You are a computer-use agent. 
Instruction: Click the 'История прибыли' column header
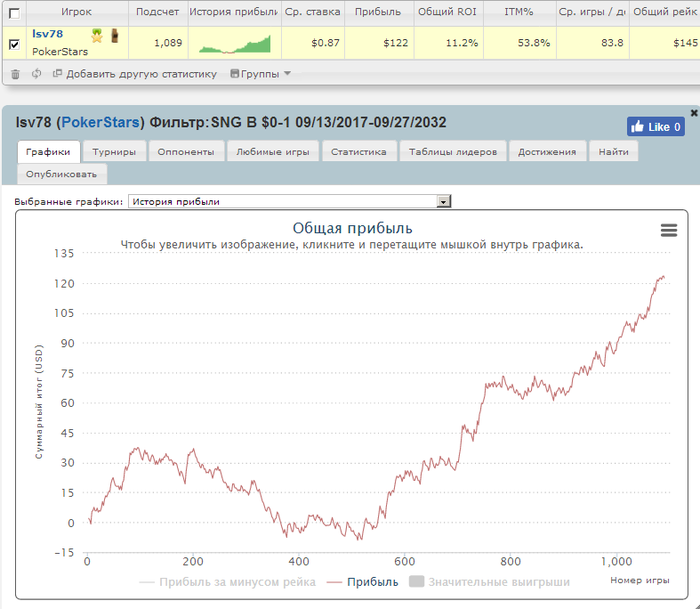tap(234, 12)
